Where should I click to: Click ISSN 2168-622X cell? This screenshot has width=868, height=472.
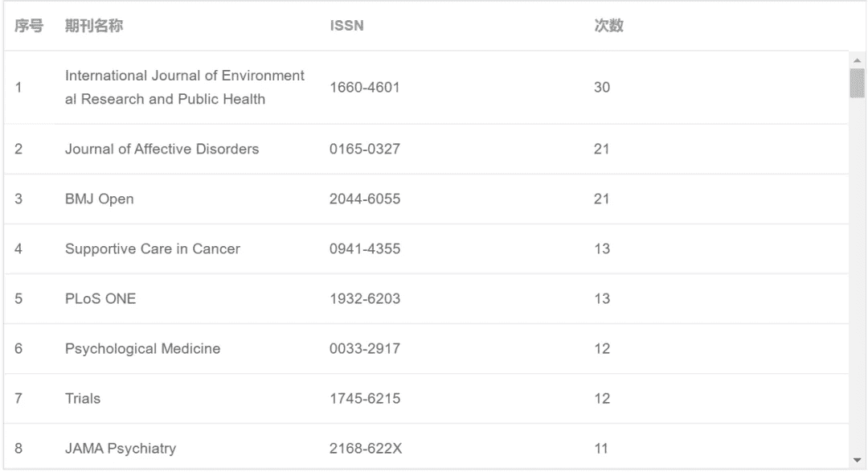pyautogui.click(x=364, y=449)
